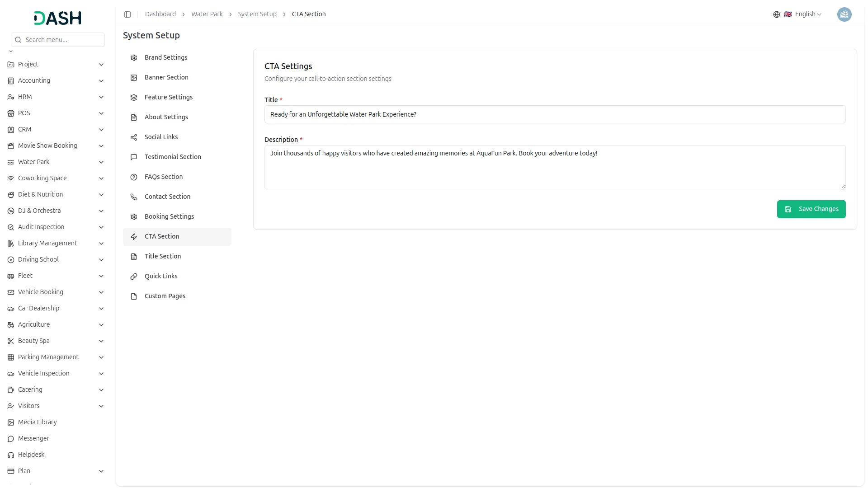
Task: Expand the Beauty Spa menu chevron
Action: [101, 341]
